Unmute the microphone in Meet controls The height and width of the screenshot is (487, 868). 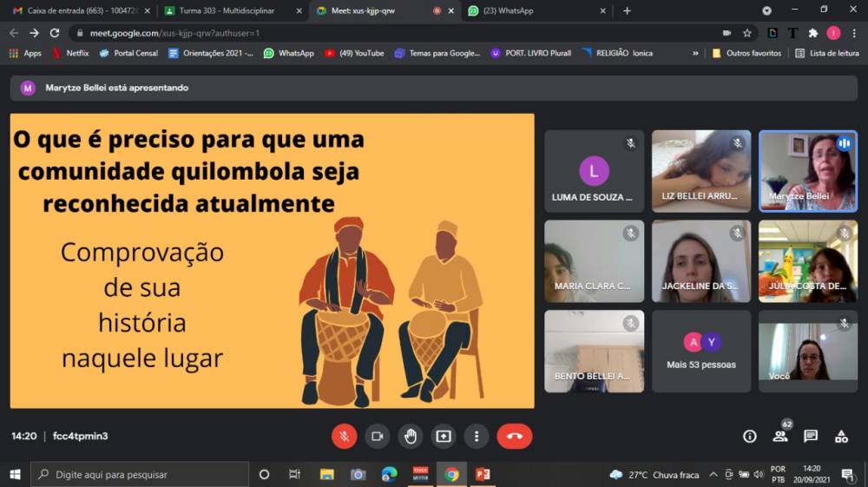pos(344,436)
